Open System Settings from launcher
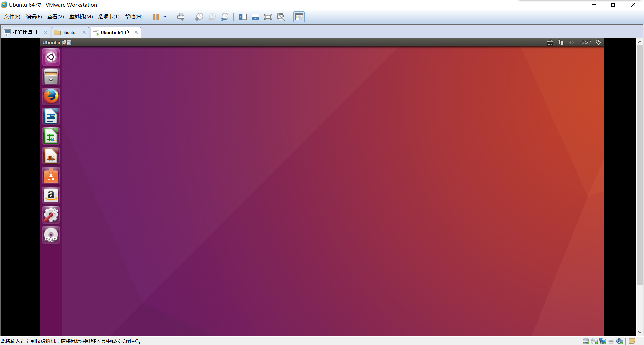Image resolution: width=644 pixels, height=345 pixels. (51, 215)
